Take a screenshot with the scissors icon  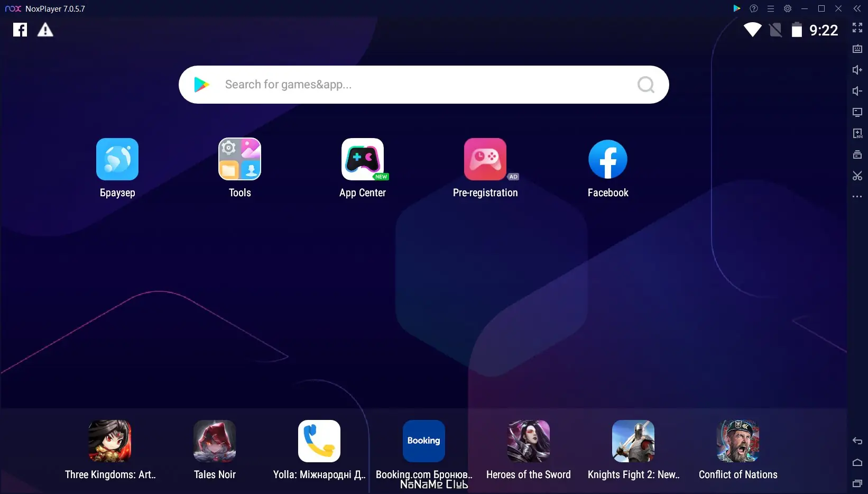click(x=857, y=176)
